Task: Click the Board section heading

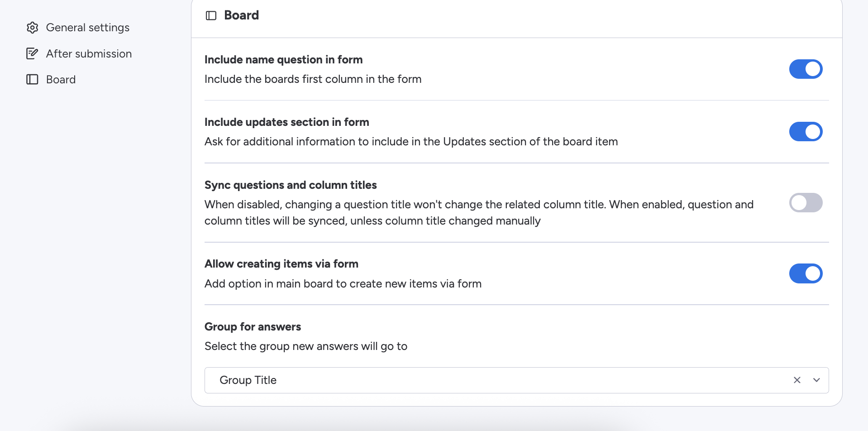Action: (242, 15)
